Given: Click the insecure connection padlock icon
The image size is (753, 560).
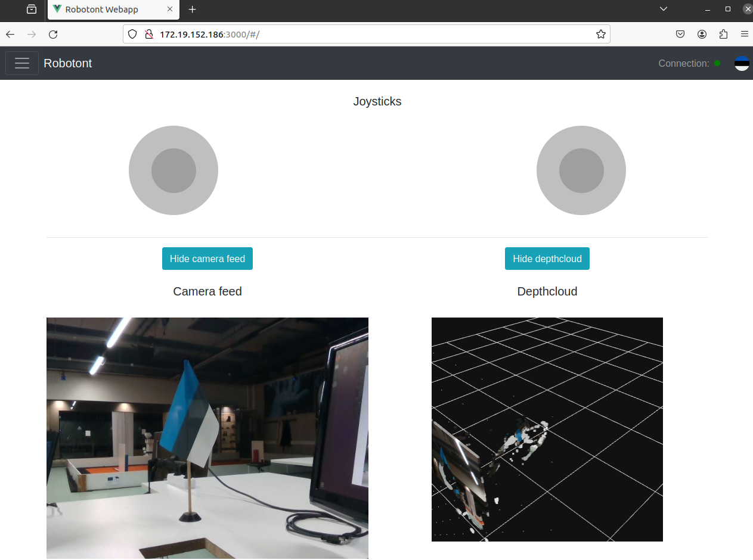Looking at the screenshot, I should 149,35.
